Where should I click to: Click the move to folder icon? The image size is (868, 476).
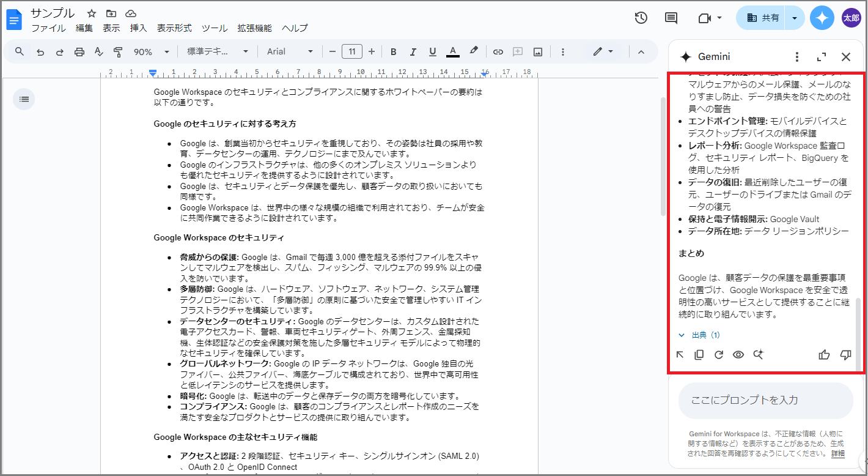111,13
